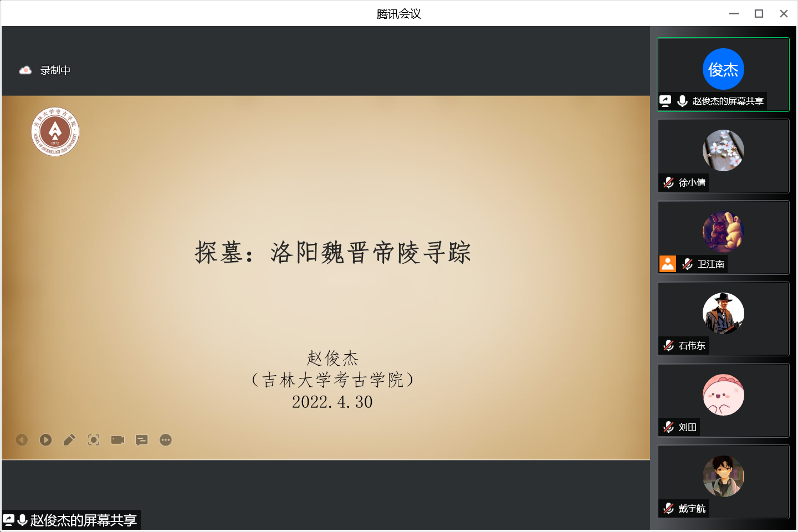Maximize the 腾讯会议 window

tap(759, 14)
